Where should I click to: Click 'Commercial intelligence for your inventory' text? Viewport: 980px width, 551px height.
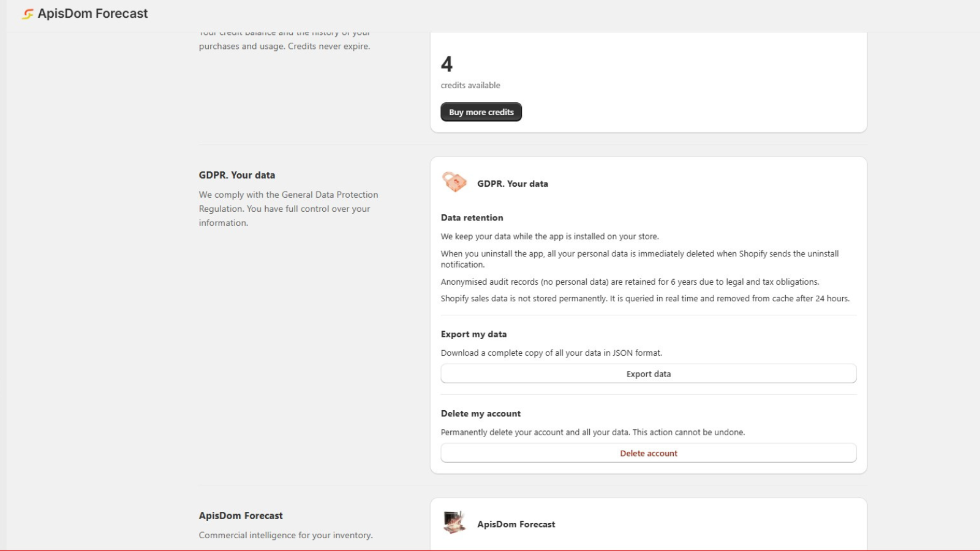(286, 535)
